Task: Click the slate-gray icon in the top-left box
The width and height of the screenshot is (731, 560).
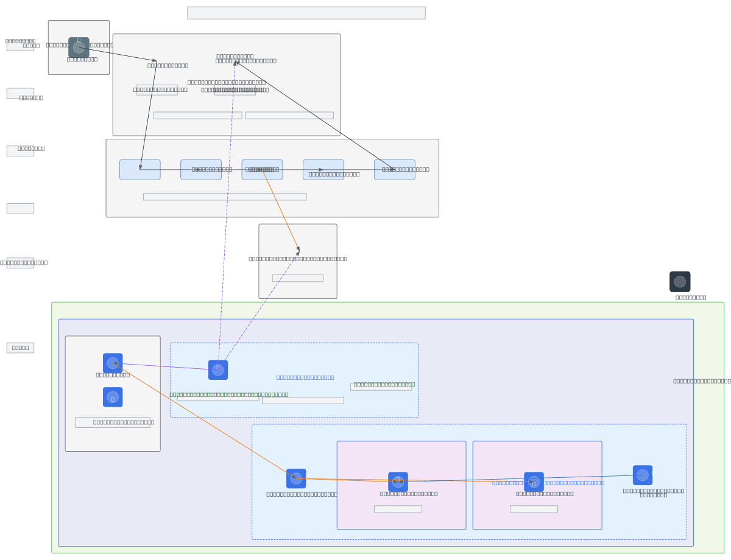Action: 79,47
